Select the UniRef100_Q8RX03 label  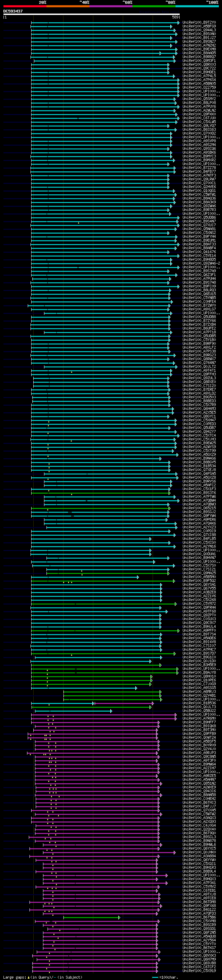tap(199, 64)
